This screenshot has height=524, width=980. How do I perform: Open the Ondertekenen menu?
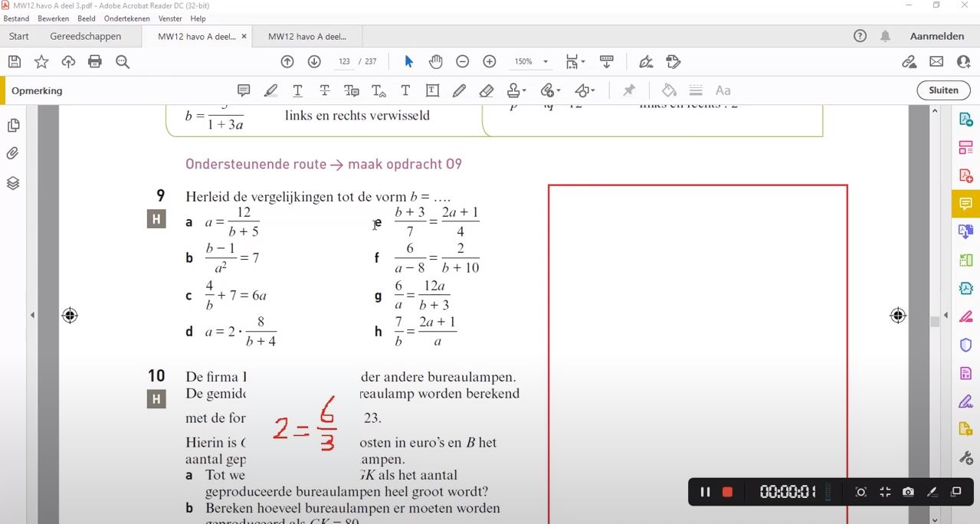pos(127,18)
